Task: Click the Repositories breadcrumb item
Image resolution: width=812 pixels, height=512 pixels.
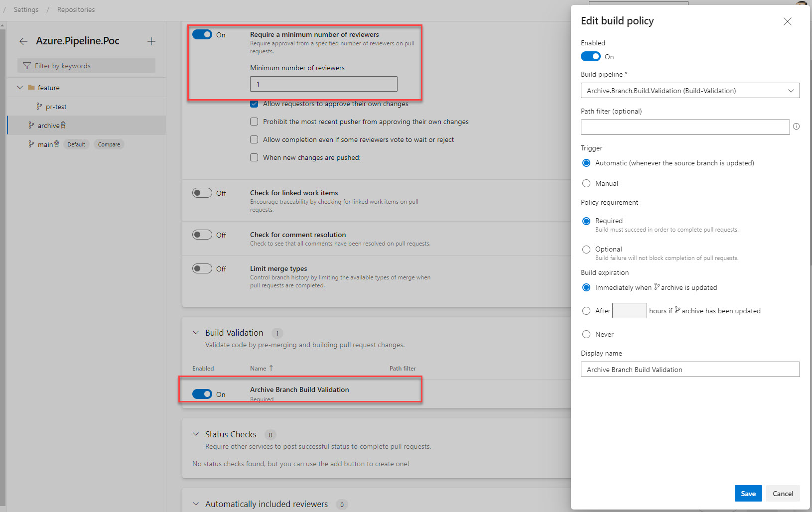Action: (76, 9)
